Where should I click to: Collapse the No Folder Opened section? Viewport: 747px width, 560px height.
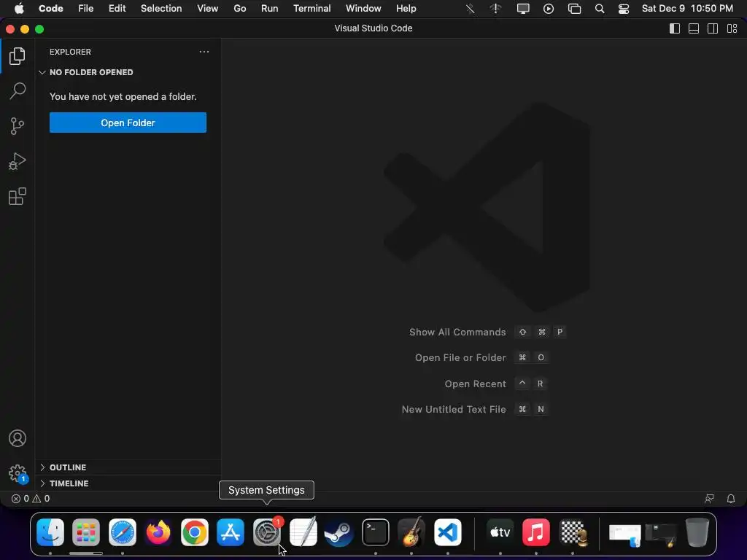click(128, 72)
